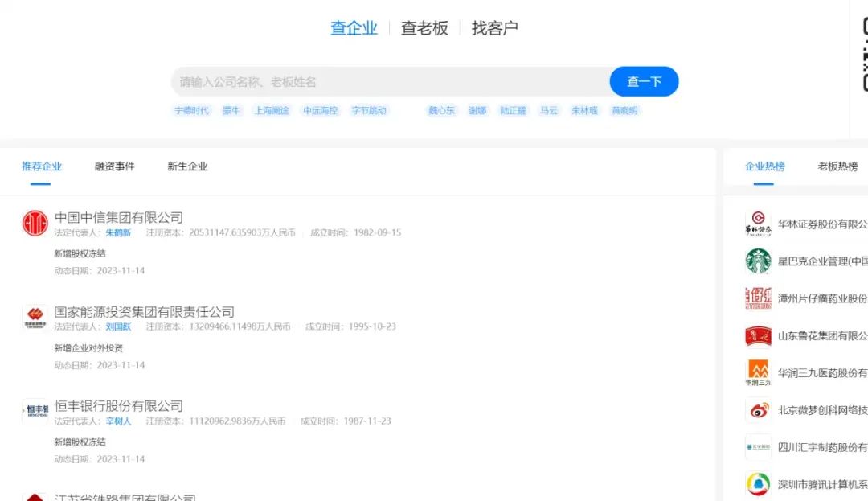Open 漳州片仔癀药业股份 in hot list

(823, 299)
